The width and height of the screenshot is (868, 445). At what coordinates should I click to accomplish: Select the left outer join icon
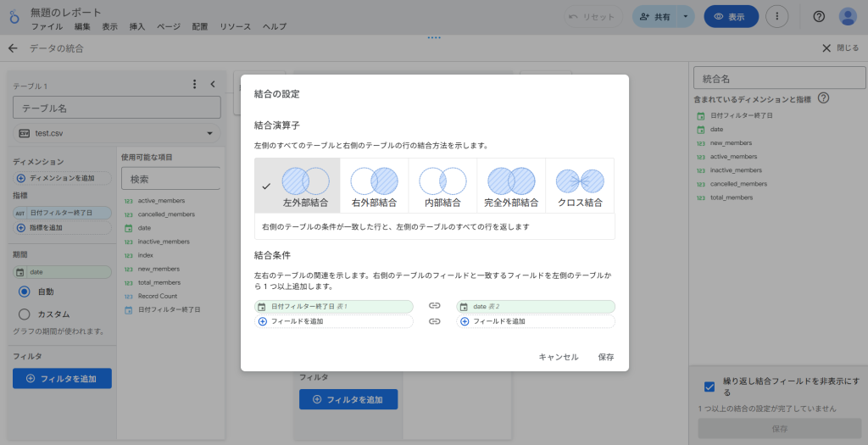pyautogui.click(x=305, y=181)
